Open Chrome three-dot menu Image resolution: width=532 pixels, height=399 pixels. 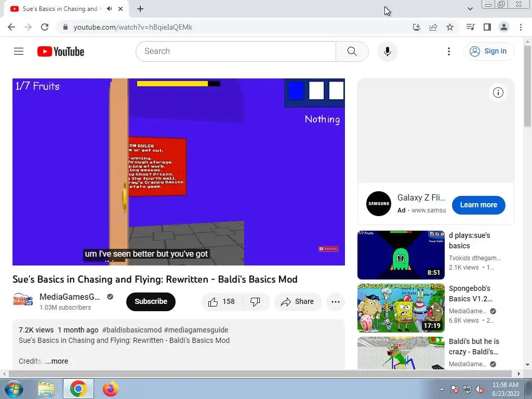(x=521, y=27)
